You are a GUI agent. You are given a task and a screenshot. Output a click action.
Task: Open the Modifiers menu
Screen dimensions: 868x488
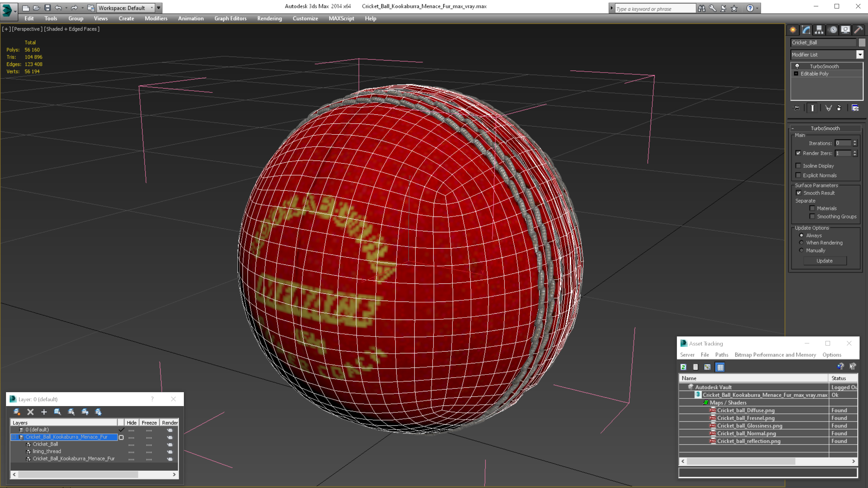(156, 18)
